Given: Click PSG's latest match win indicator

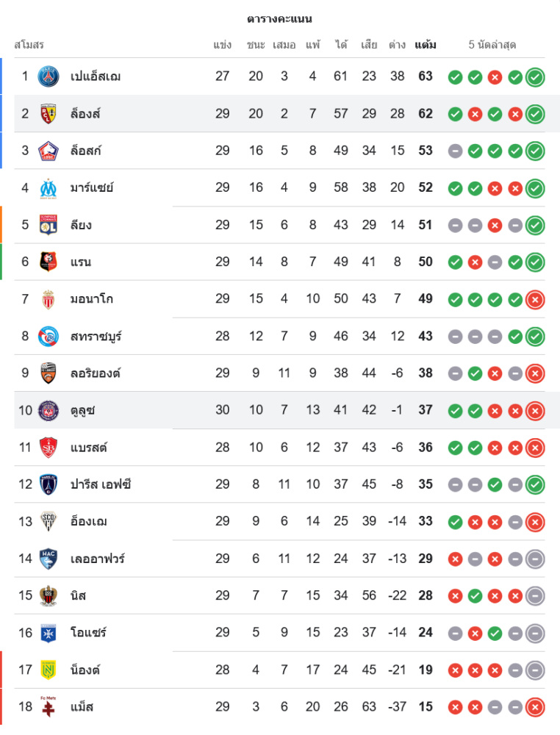Looking at the screenshot, I should [535, 76].
